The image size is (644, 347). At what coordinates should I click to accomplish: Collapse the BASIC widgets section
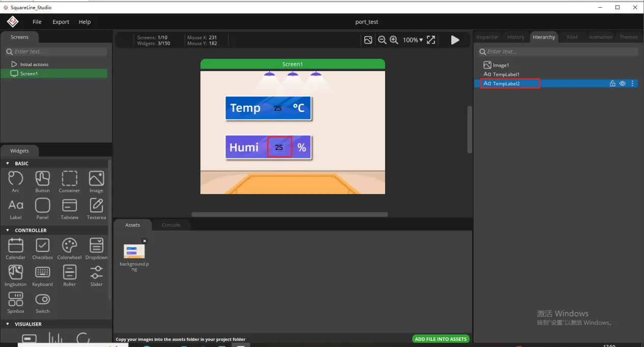pos(8,164)
